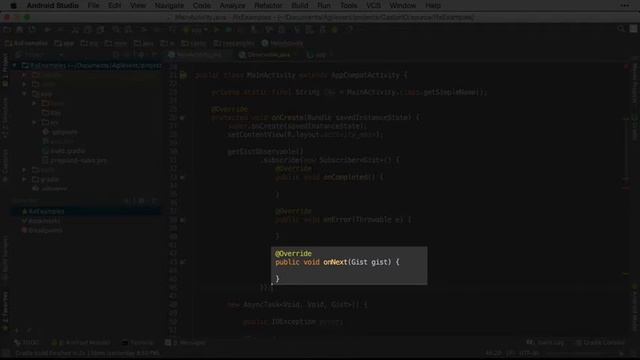
Task: Toggle the Captures side tool window
Action: [5, 165]
